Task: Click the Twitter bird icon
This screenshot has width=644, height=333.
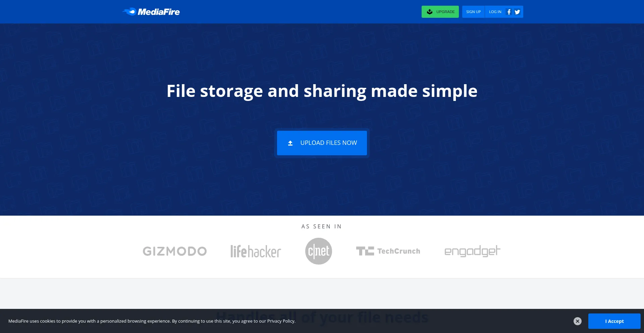Action: click(x=517, y=12)
